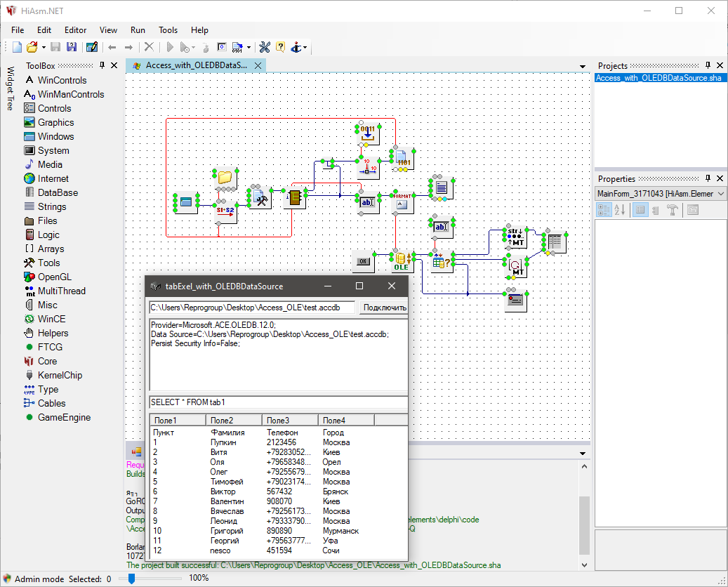Click the OLE database element on canvas
The width and height of the screenshot is (728, 587).
point(401,261)
